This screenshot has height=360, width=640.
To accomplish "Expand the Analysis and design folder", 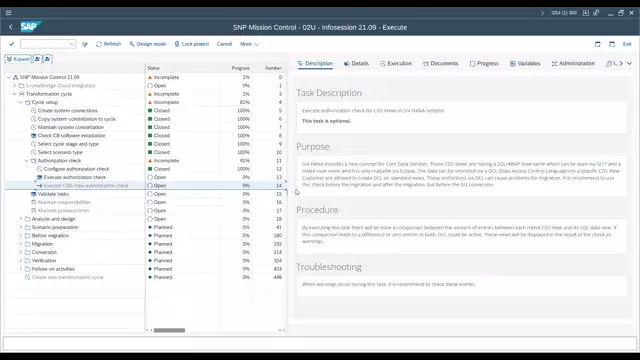I will click(21, 219).
